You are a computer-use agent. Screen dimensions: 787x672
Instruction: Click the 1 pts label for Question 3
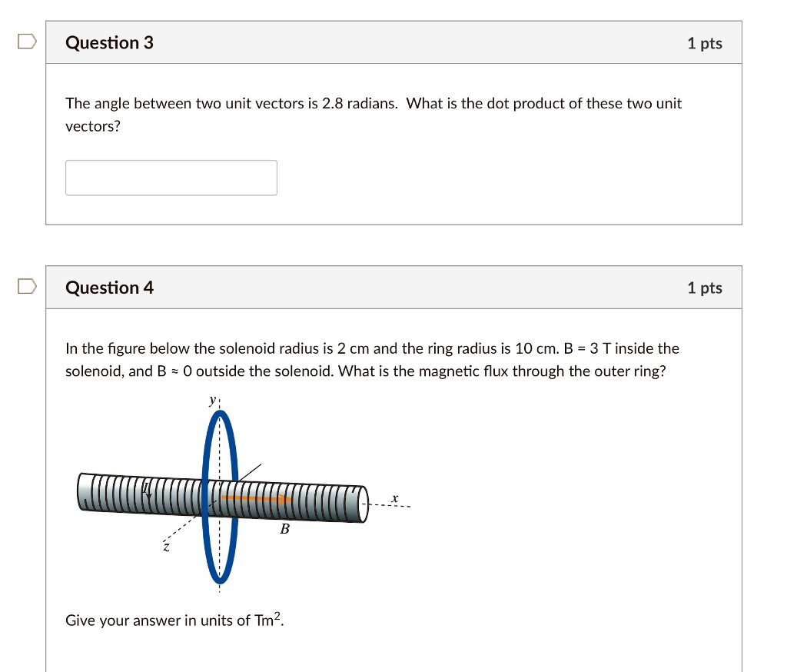[704, 44]
